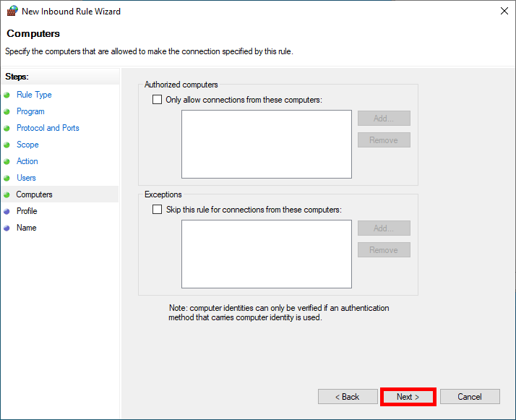Click the purple bullet beside Name
This screenshot has height=420, width=516.
[x=7, y=228]
